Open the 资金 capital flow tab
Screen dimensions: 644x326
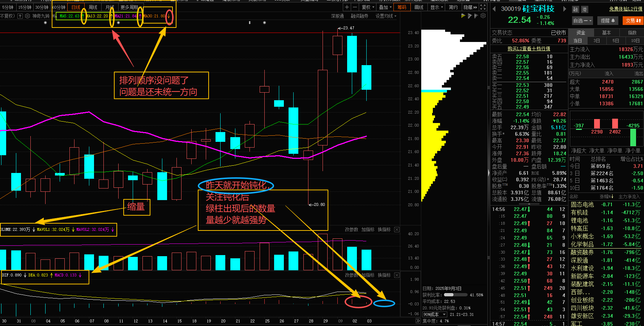click(x=581, y=33)
